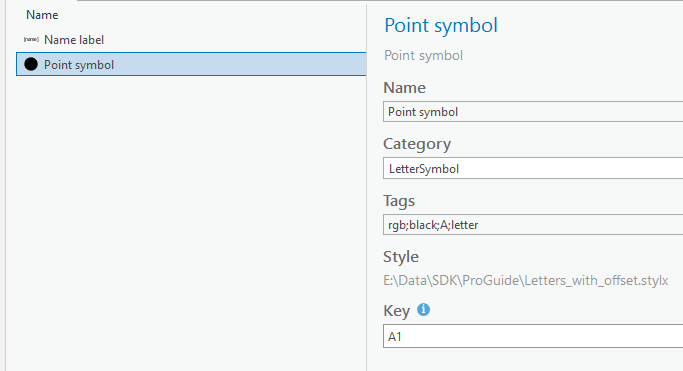Click the Tags field with rgb;black;A;letter
Screen dimensions: 683x371
coord(533,225)
